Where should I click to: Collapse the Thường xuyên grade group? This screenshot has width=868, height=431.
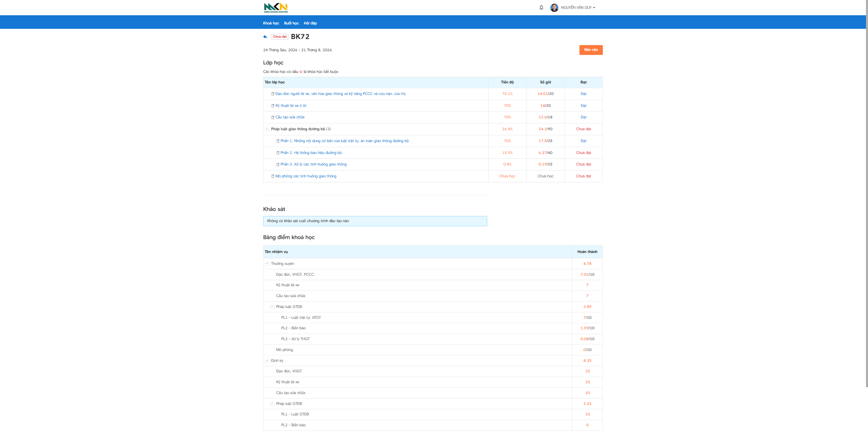(267, 264)
